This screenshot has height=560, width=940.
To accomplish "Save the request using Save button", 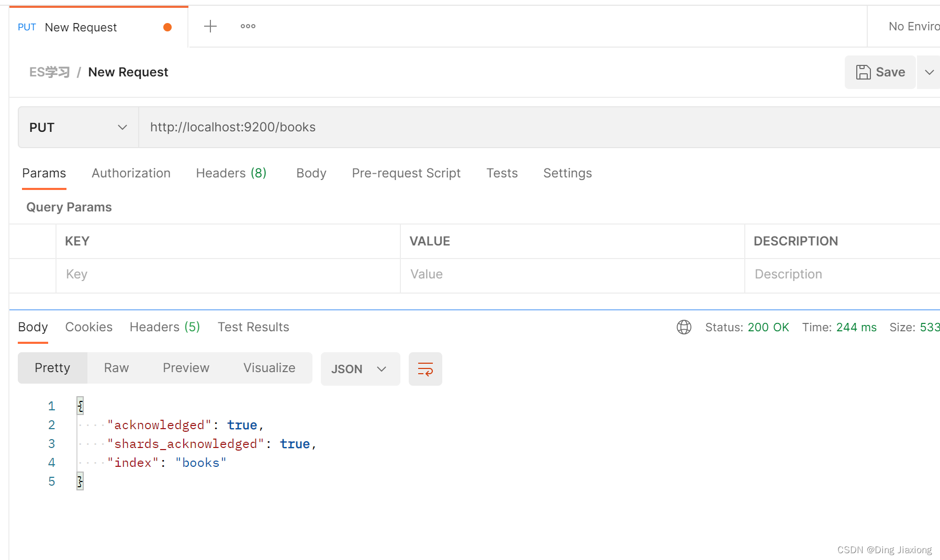I will pyautogui.click(x=880, y=72).
